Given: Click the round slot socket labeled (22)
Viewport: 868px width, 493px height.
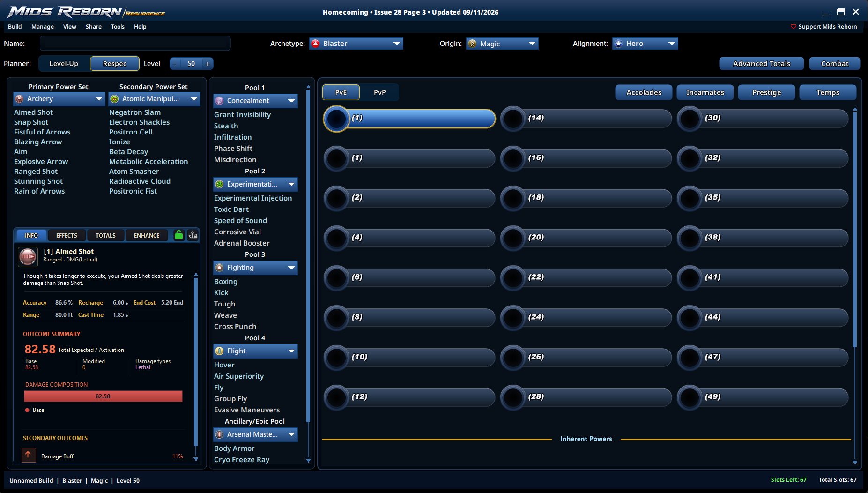Looking at the screenshot, I should click(x=513, y=278).
